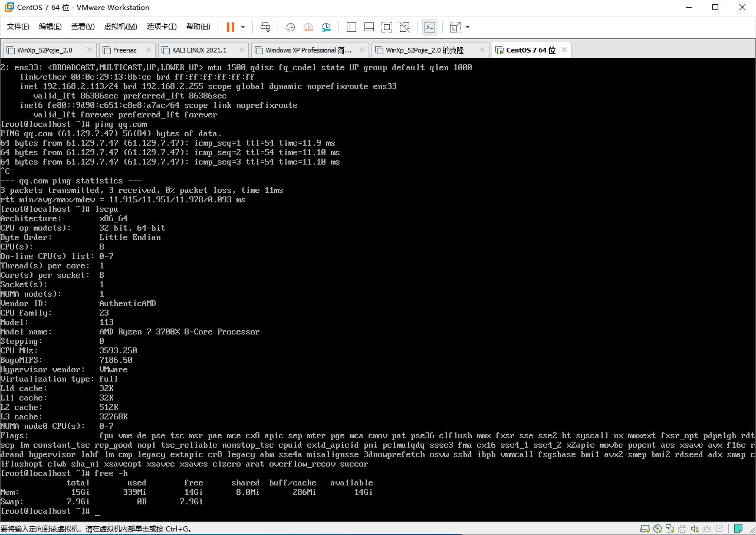Screen dimensions: 756x535
Task: Expand the stretch display dropdown arrow
Action: pyautogui.click(x=468, y=27)
